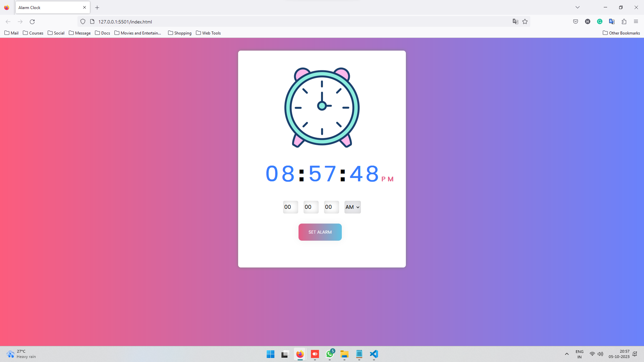
Task: Click the Grammarly extension icon
Action: click(x=600, y=22)
